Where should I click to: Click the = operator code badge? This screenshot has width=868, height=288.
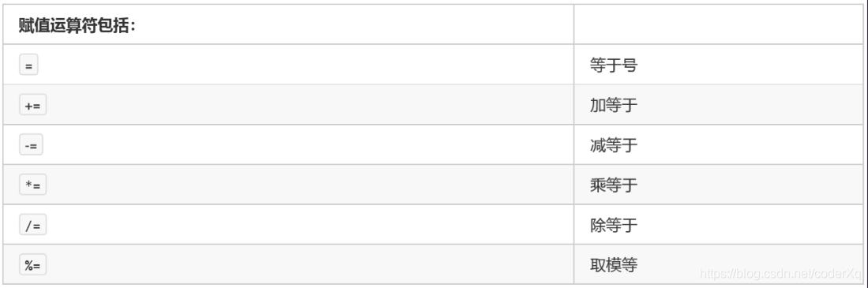[x=28, y=65]
